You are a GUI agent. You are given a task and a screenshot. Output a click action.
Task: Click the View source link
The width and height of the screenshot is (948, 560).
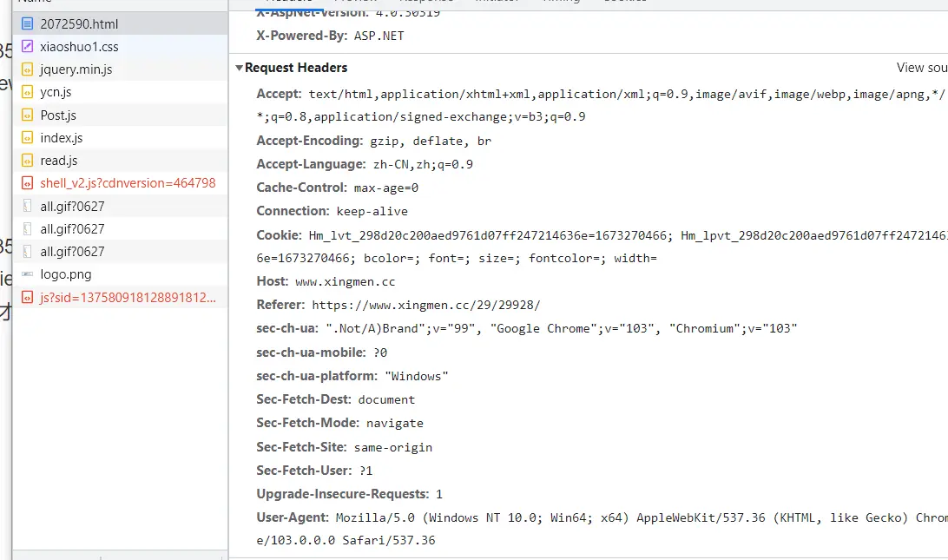(x=921, y=68)
